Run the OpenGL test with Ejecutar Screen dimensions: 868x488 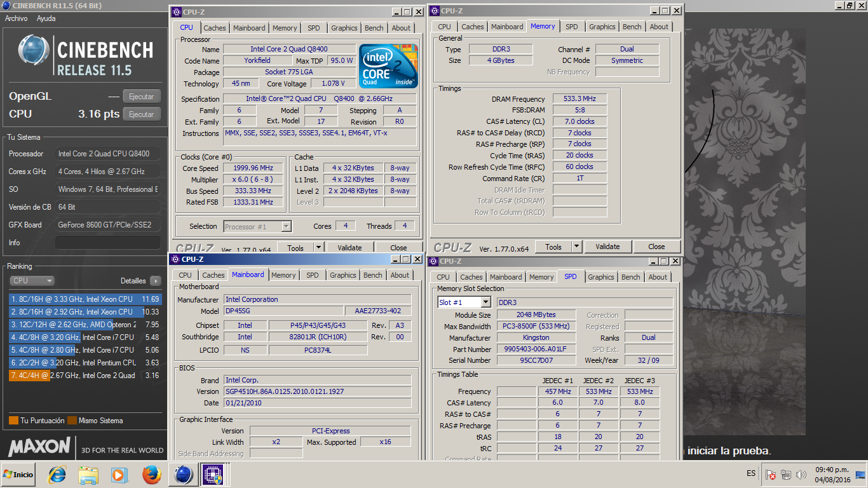point(142,97)
